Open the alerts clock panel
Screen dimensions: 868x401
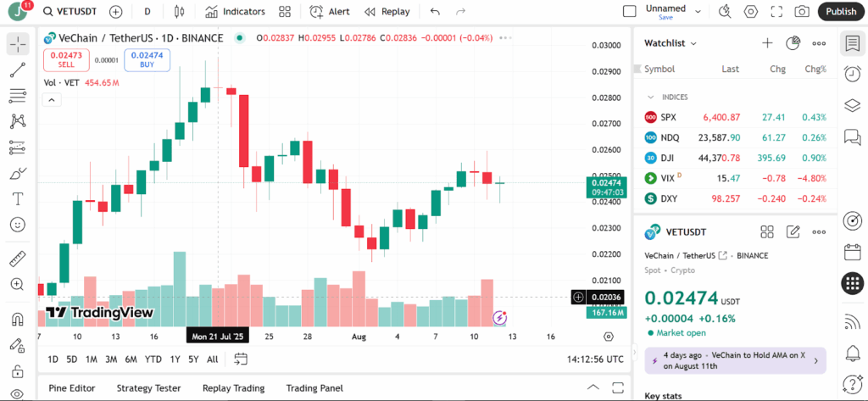tap(853, 74)
